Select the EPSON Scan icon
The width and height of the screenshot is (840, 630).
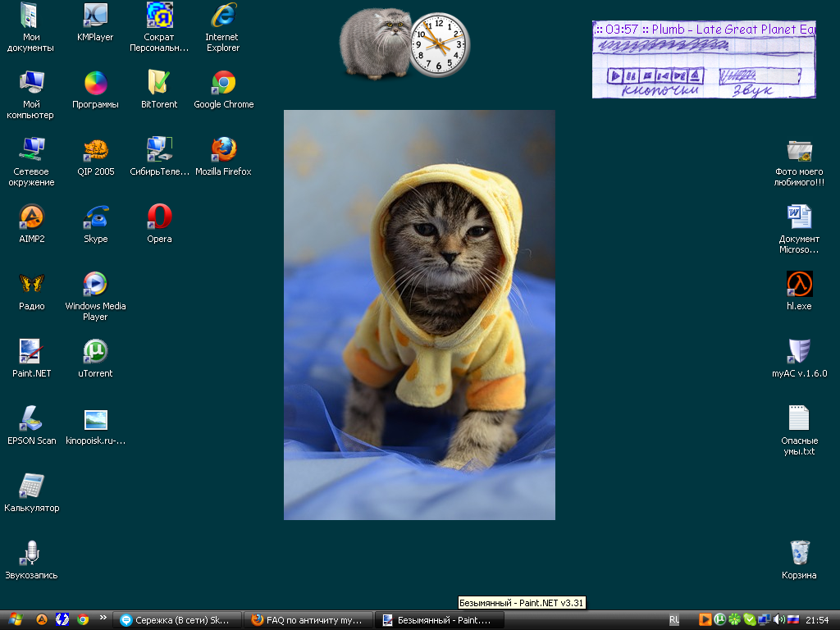tap(31, 419)
